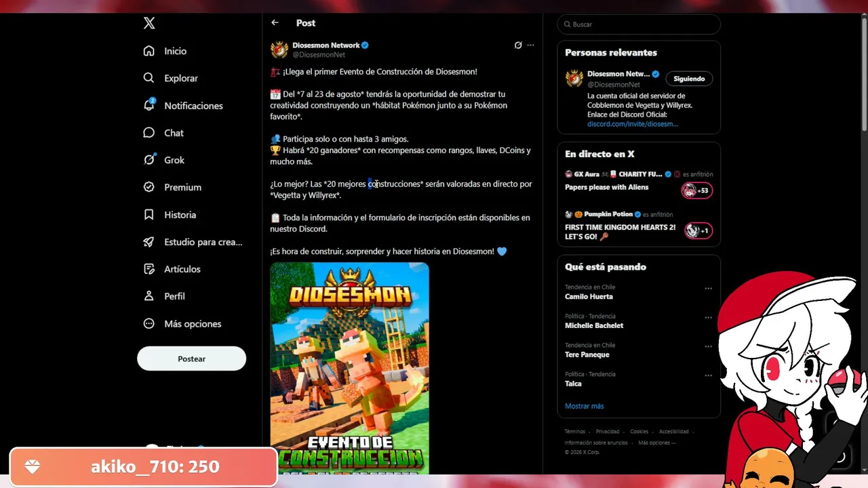Open options for the Talca trend
The image size is (868, 488).
[708, 375]
